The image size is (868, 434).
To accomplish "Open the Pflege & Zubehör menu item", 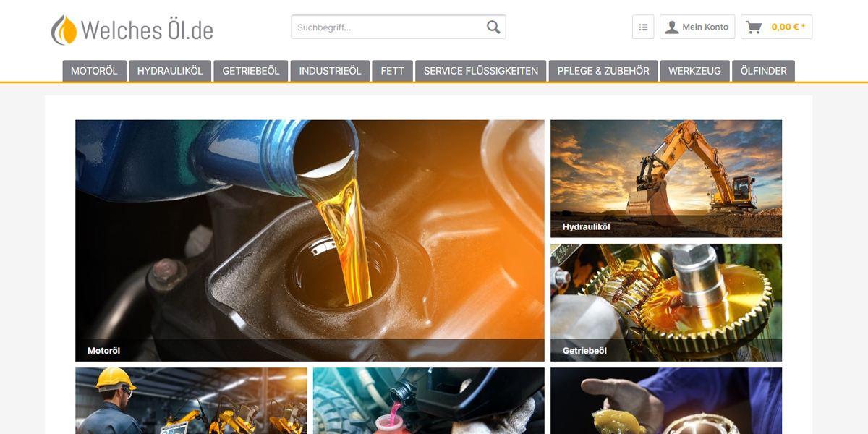I will [603, 71].
